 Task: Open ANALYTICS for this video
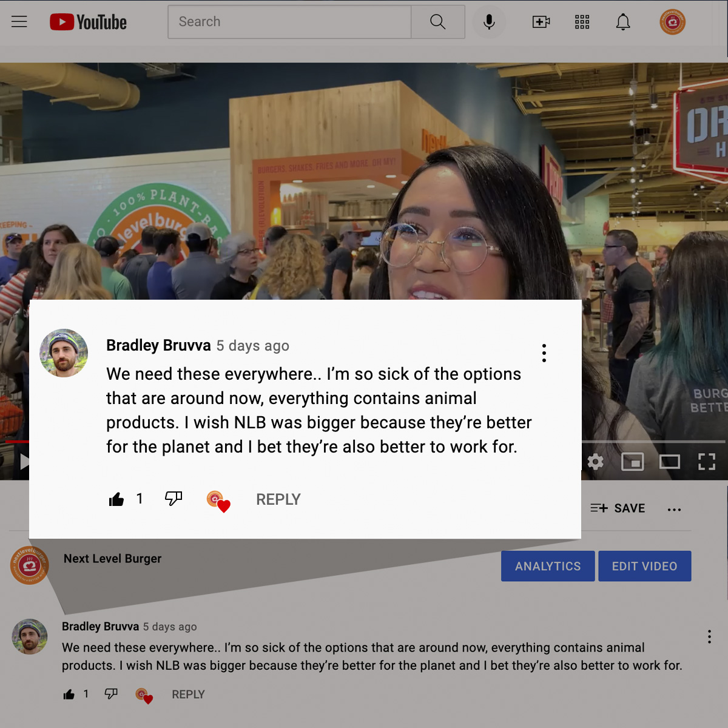(548, 566)
